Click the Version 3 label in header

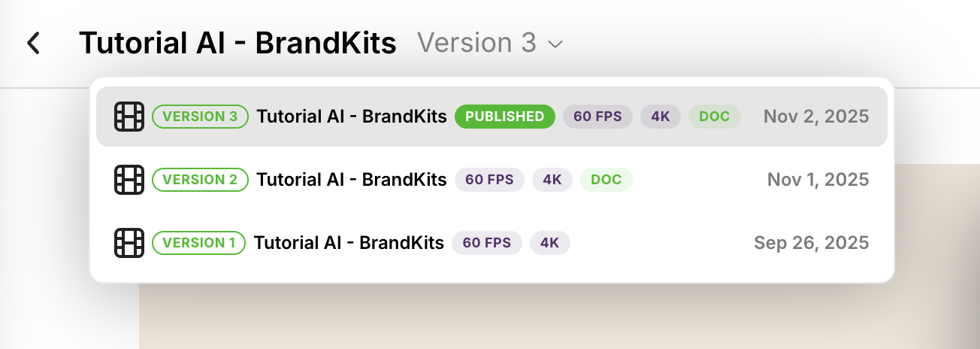476,44
